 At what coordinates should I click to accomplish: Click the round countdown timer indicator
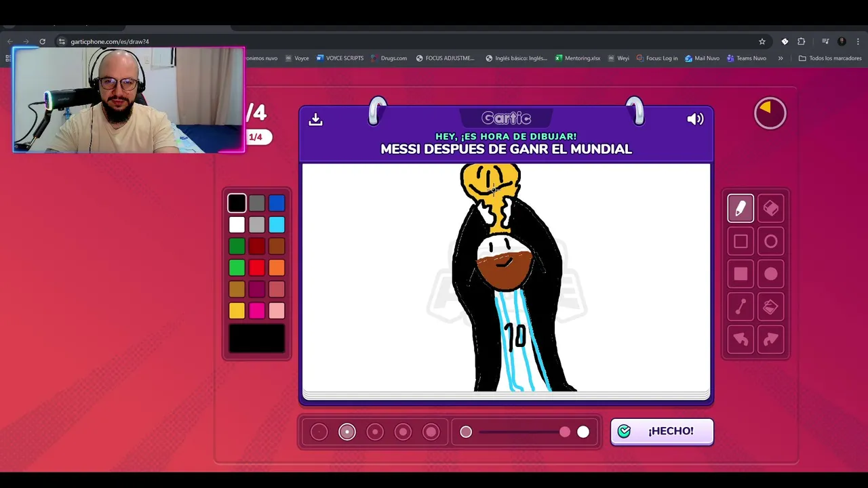770,113
